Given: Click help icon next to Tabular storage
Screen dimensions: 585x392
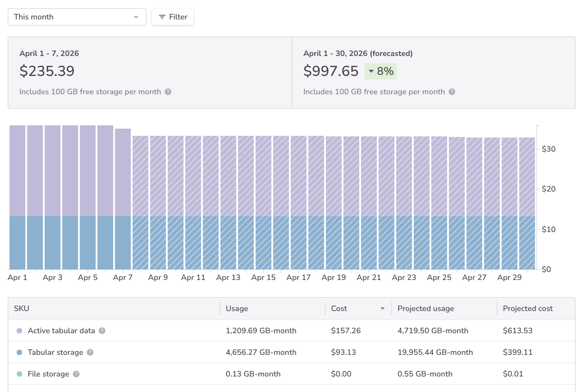Looking at the screenshot, I should tap(90, 352).
